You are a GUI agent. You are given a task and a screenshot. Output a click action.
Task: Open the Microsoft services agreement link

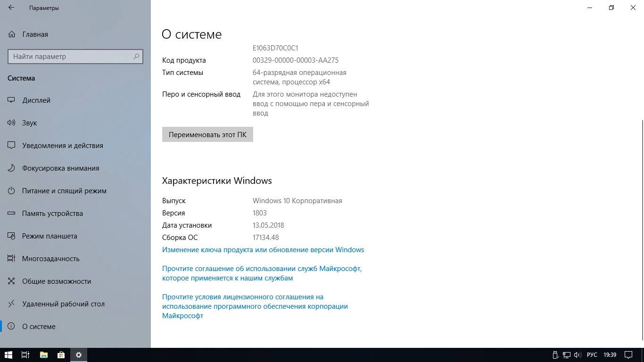(262, 273)
